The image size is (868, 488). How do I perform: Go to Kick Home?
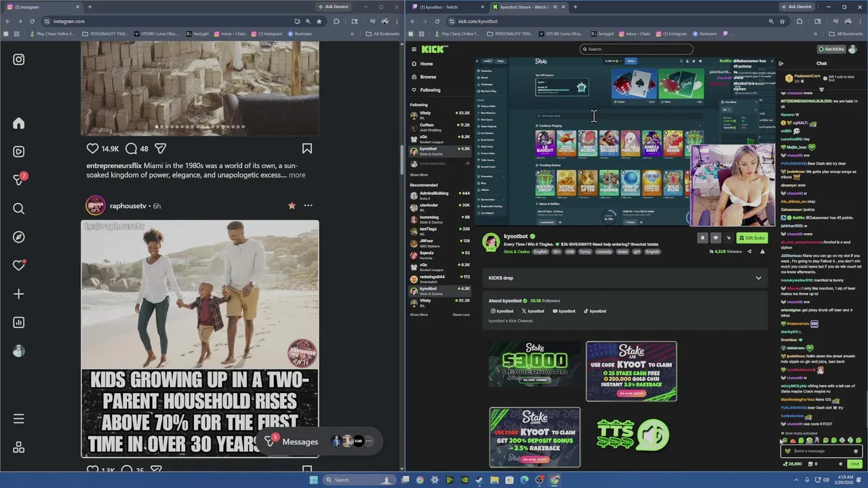(x=426, y=64)
